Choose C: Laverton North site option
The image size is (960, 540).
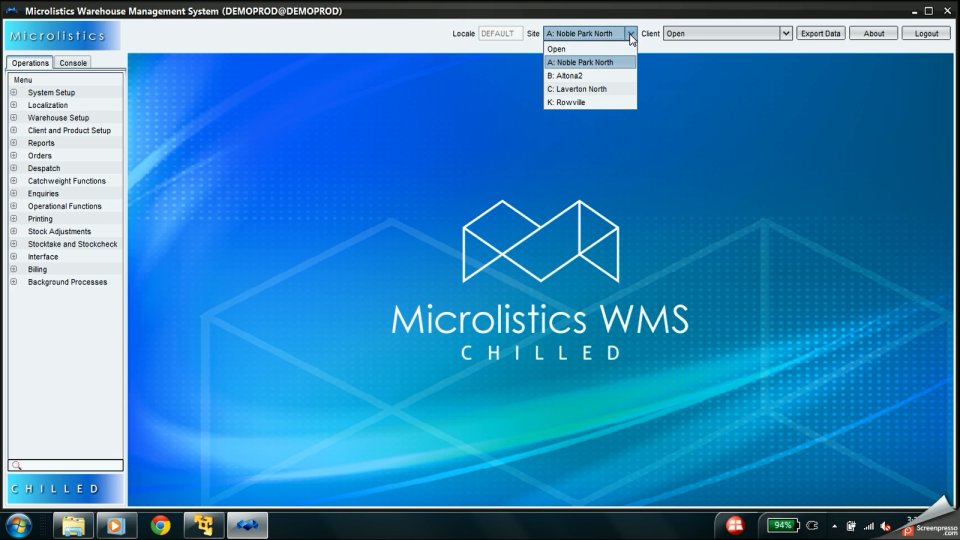(x=590, y=89)
